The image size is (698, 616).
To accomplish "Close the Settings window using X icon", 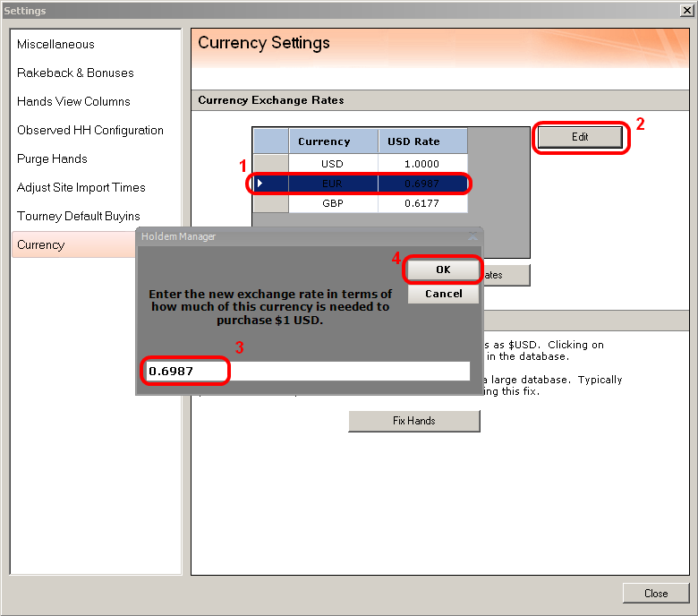I will pyautogui.click(x=686, y=10).
